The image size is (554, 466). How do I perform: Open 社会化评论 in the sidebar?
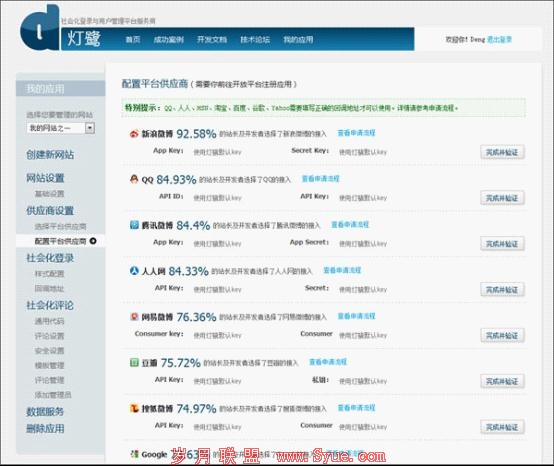[x=50, y=305]
